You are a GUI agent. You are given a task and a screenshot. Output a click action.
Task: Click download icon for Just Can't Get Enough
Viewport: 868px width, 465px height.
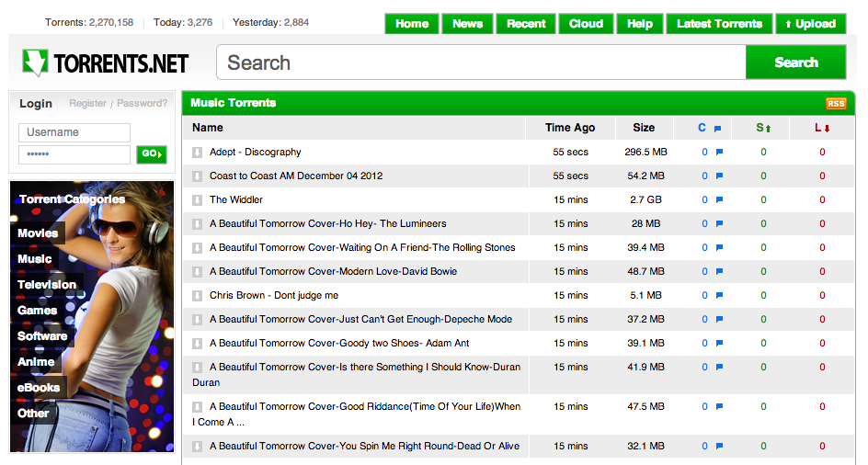[197, 319]
